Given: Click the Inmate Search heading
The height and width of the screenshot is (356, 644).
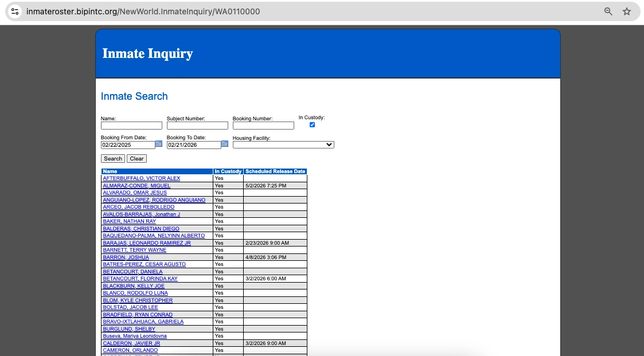Looking at the screenshot, I should [134, 96].
